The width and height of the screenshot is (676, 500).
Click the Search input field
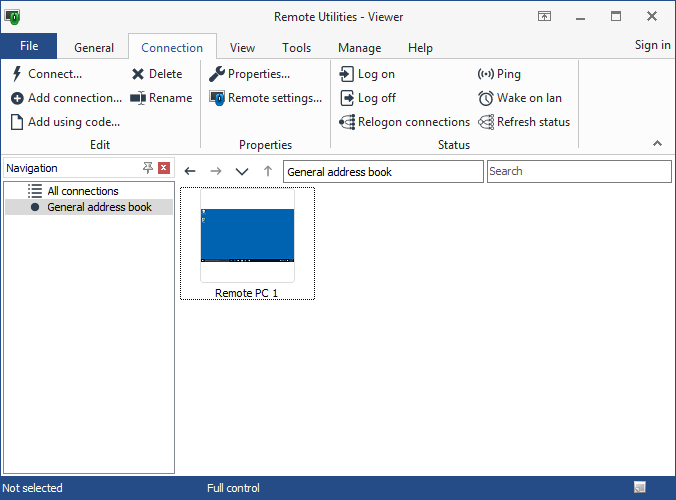(x=579, y=172)
